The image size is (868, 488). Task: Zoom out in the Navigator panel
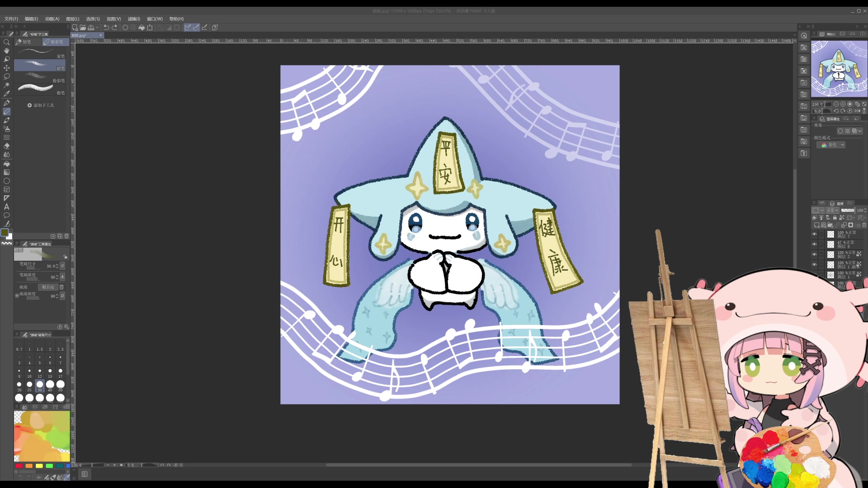tap(836, 104)
